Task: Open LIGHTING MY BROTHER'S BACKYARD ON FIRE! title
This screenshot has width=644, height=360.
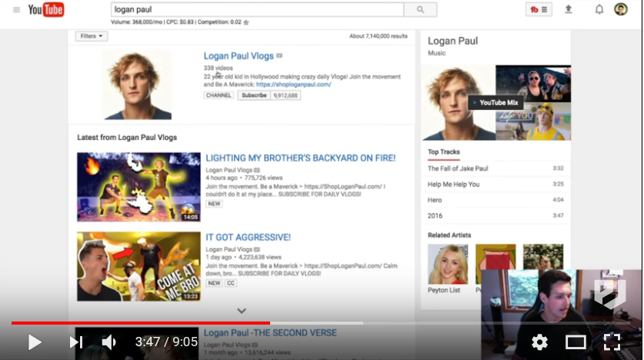Action: (x=300, y=158)
